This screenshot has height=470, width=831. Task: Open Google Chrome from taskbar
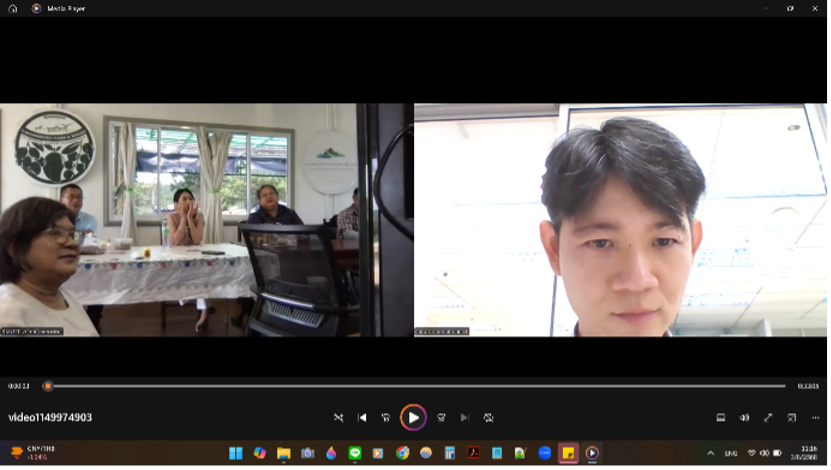[x=402, y=453]
